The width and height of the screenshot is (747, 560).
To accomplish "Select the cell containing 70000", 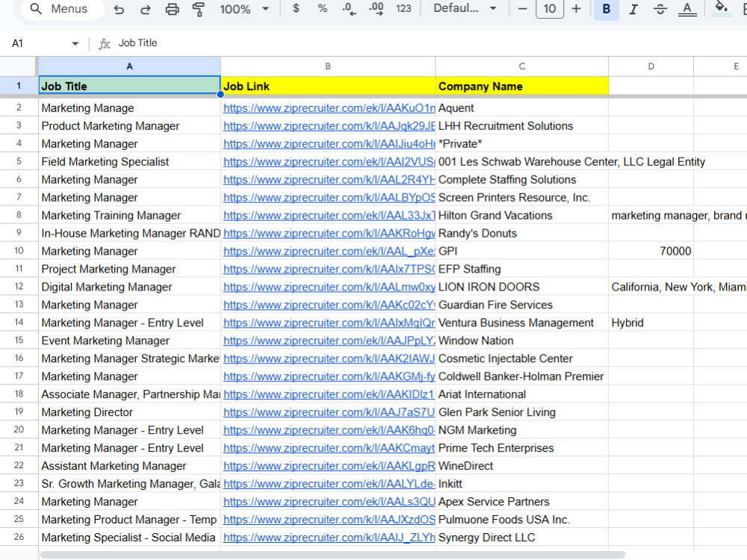I will [651, 251].
